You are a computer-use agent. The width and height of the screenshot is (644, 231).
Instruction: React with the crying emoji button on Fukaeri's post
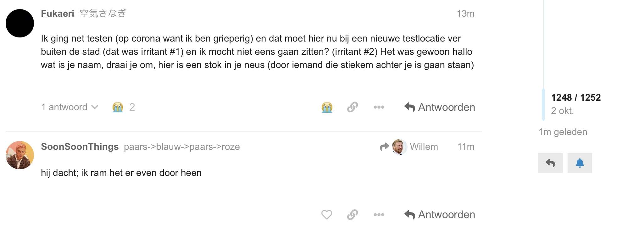pos(327,107)
